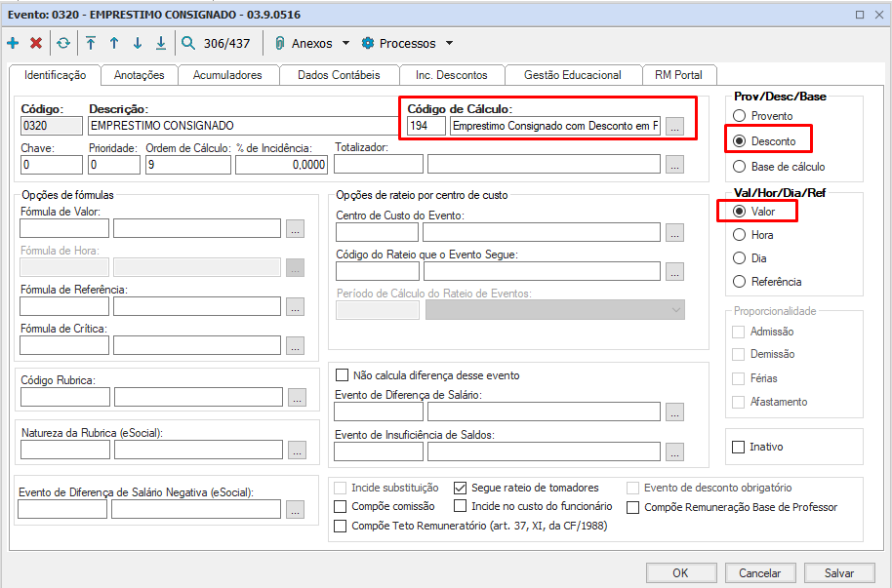Click the Código Rubrica code field
The width and height of the screenshot is (892, 588).
65,397
